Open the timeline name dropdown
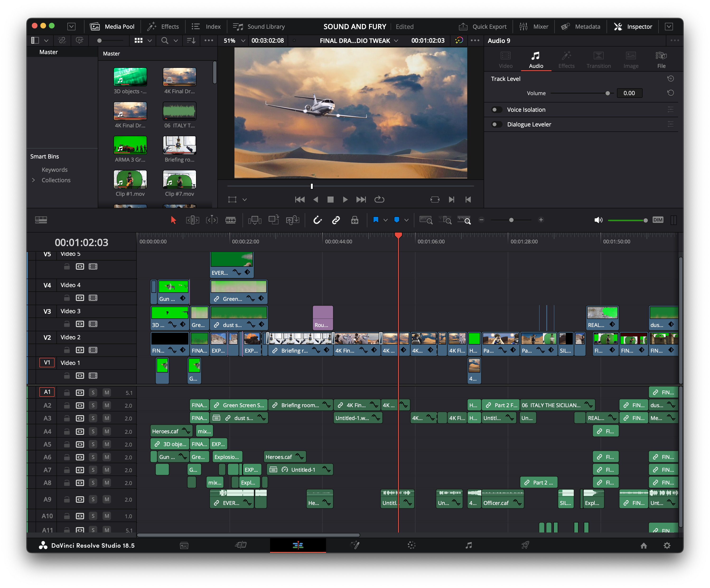The image size is (710, 588). 396,41
